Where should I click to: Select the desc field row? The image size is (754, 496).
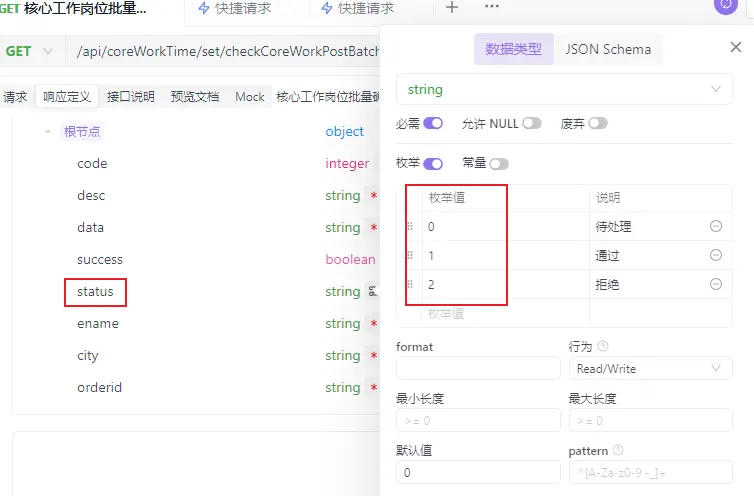tap(91, 195)
